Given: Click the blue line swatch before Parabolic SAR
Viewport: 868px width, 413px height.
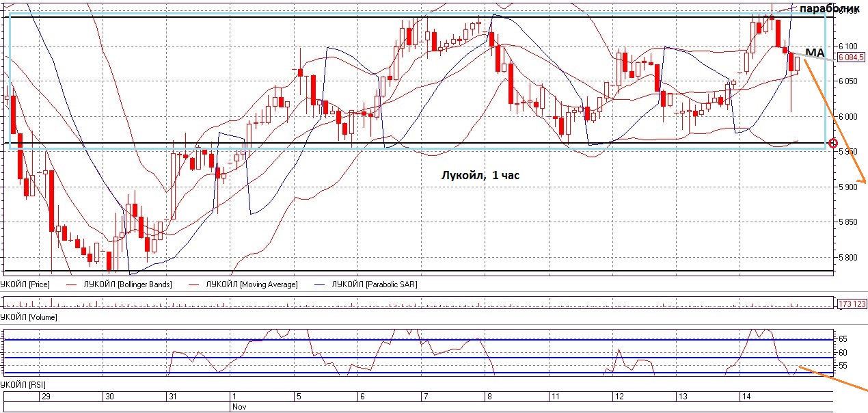Looking at the screenshot, I should coord(320,284).
